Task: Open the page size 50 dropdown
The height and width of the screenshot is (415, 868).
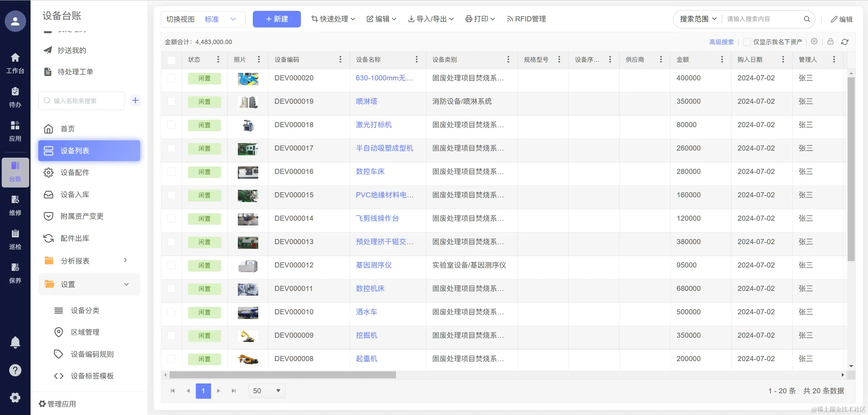Action: click(x=267, y=391)
